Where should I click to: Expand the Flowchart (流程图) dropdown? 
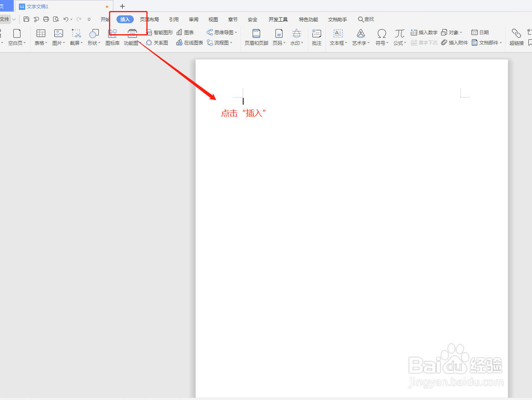(x=231, y=43)
